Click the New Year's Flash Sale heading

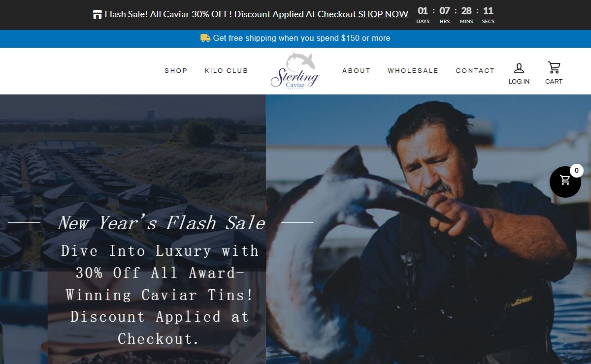162,223
